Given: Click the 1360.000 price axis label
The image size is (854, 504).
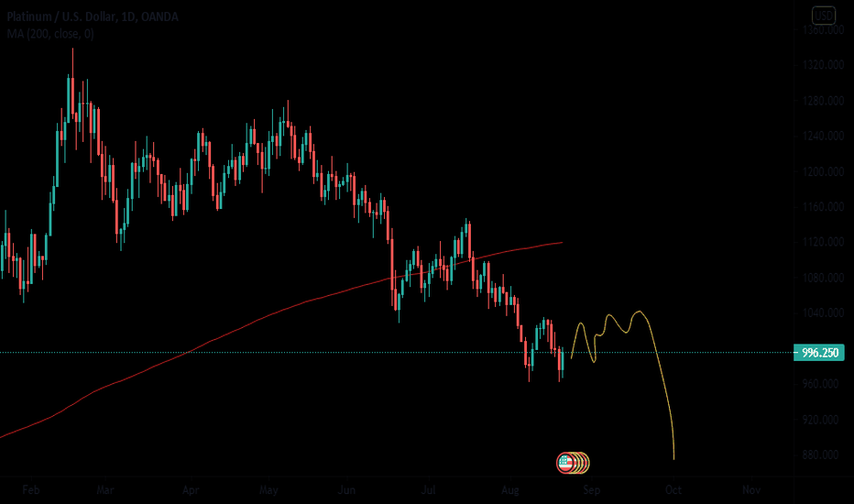Looking at the screenshot, I should coord(823,30).
